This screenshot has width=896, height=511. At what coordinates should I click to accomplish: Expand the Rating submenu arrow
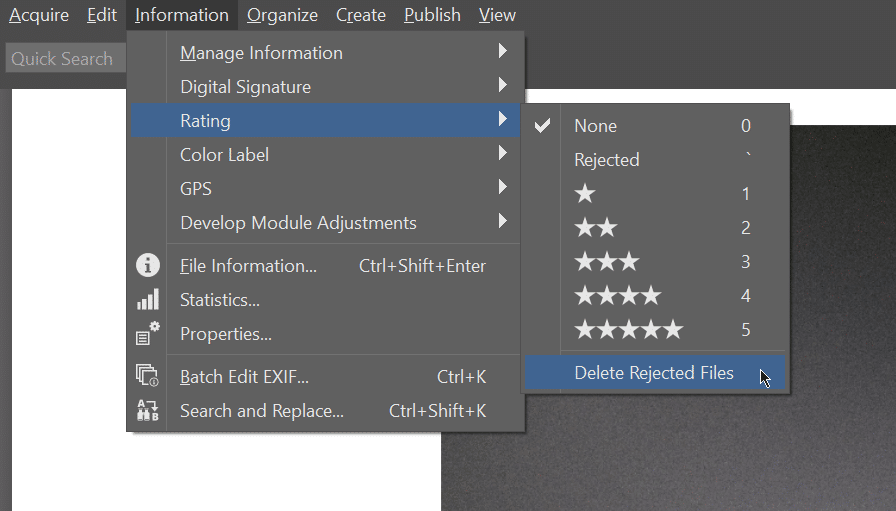click(x=502, y=119)
